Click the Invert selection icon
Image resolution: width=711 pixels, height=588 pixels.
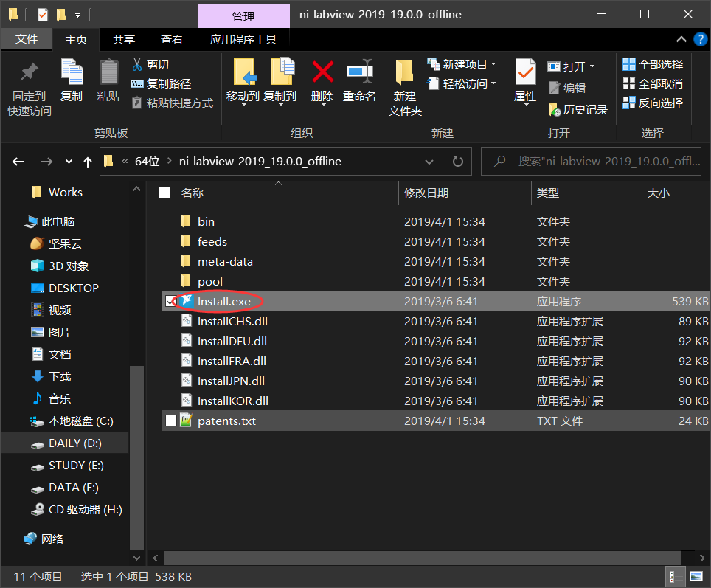pyautogui.click(x=629, y=103)
